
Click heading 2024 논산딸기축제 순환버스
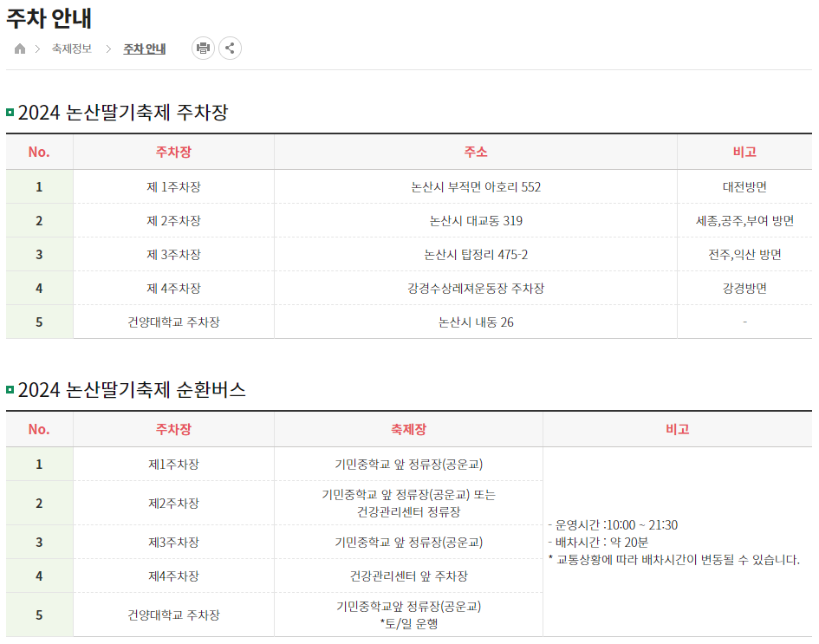click(132, 390)
